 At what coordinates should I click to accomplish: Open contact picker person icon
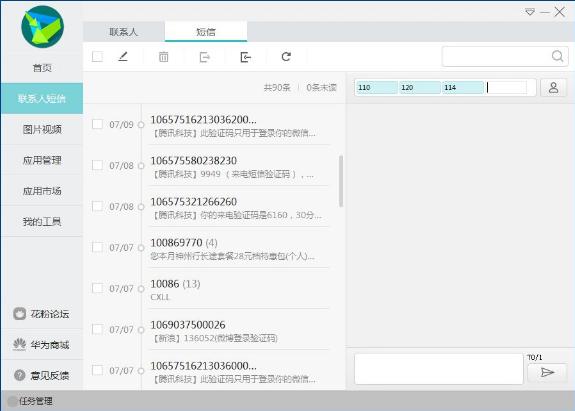(553, 88)
